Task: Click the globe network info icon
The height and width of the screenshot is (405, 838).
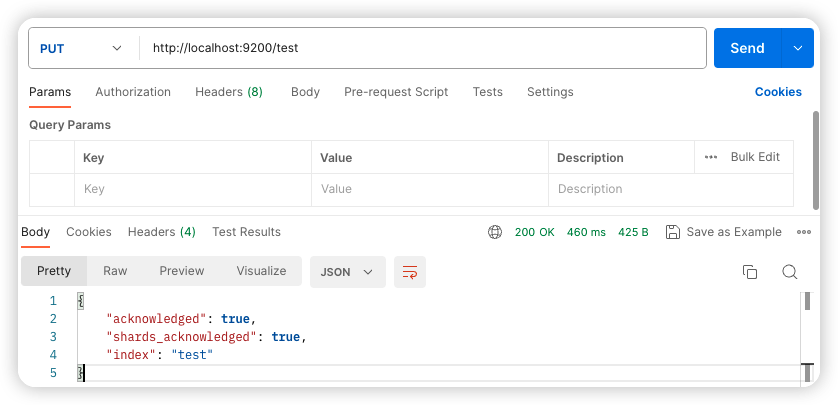Action: (495, 232)
